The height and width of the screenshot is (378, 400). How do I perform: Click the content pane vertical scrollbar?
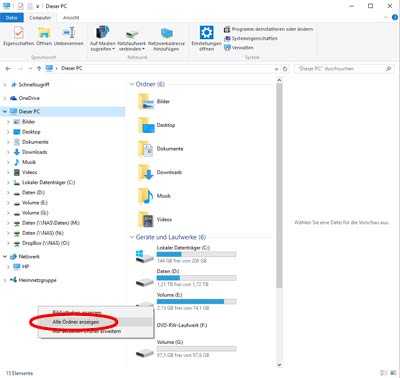[279, 185]
